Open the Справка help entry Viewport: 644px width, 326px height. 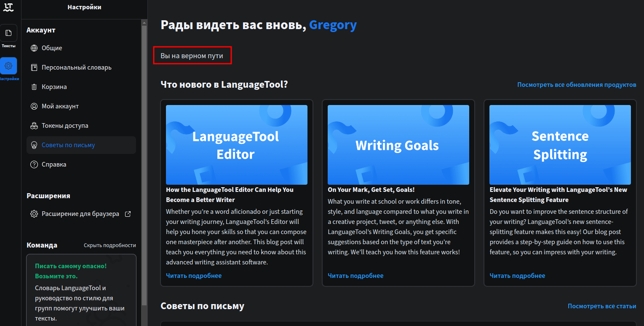click(x=81, y=164)
